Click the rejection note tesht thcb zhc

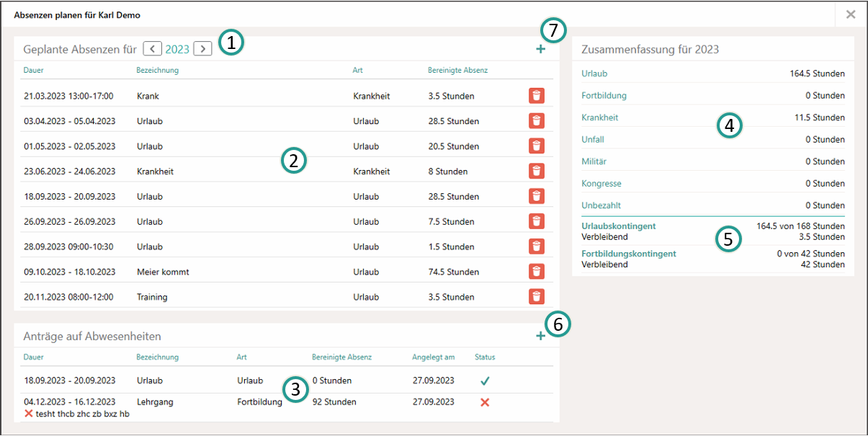(81, 414)
